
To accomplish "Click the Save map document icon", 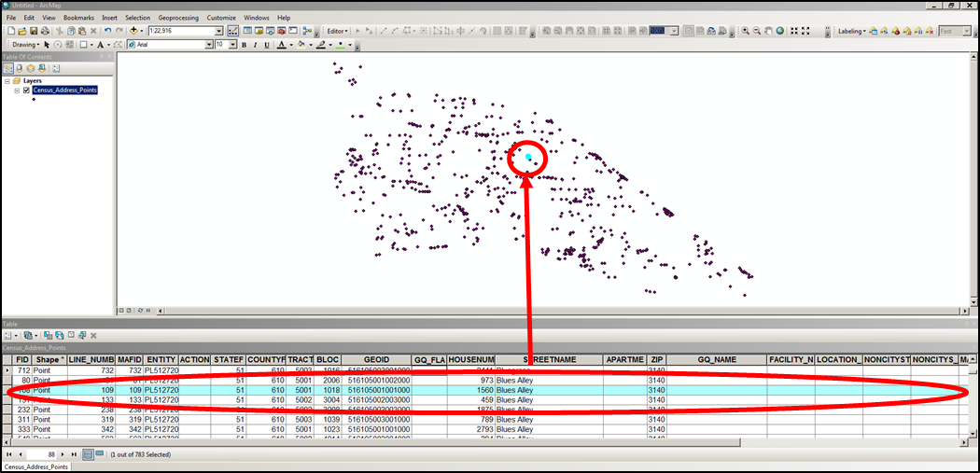I will [x=33, y=31].
